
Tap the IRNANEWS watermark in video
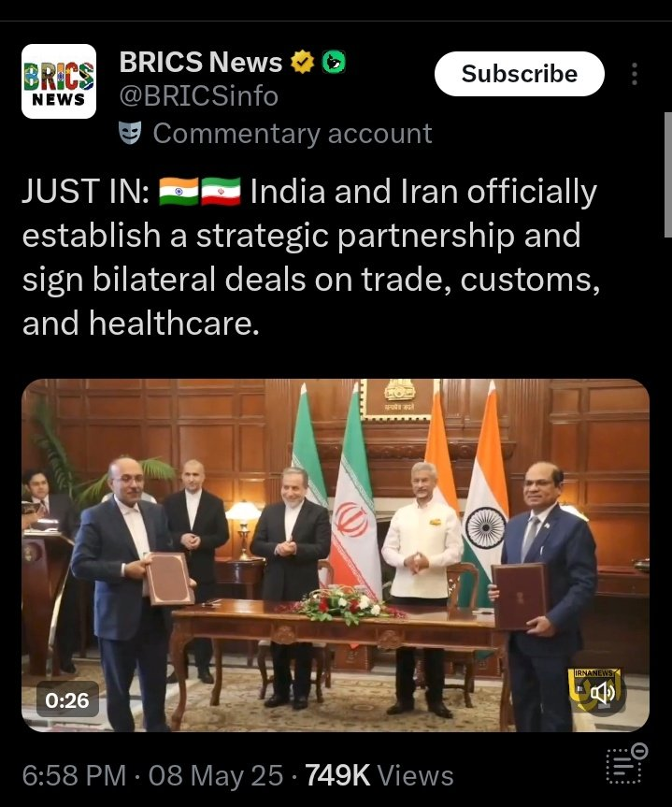(595, 673)
